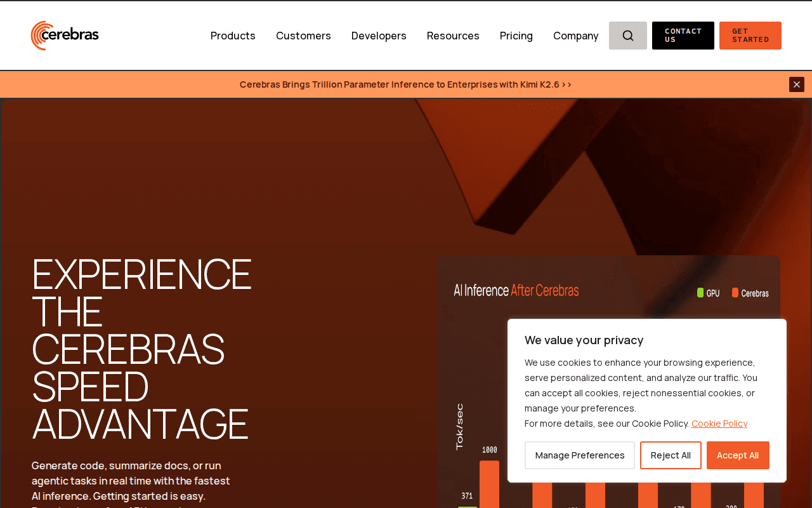Viewport: 812px width, 508px height.
Task: Click the 'AI Inference After Cerebras' chart title
Action: tap(516, 290)
